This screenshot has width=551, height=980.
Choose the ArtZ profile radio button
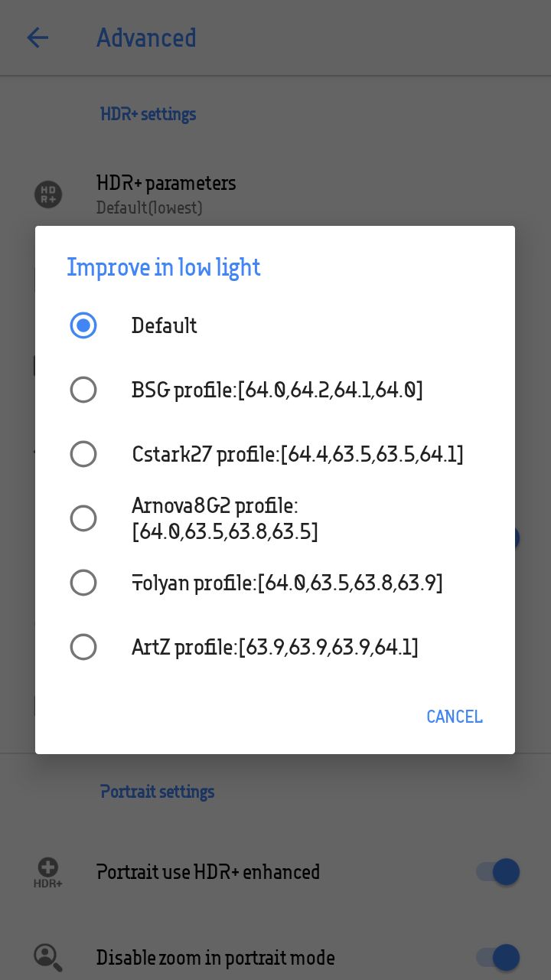[83, 647]
